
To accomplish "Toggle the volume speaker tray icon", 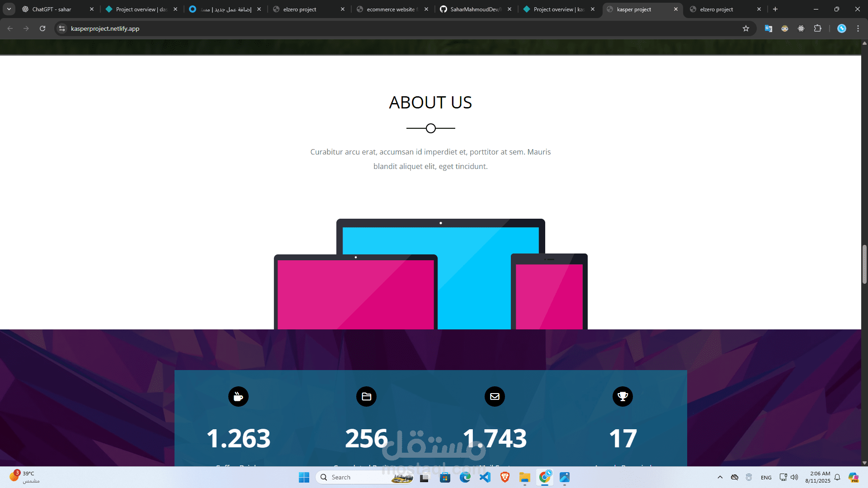I will click(794, 477).
